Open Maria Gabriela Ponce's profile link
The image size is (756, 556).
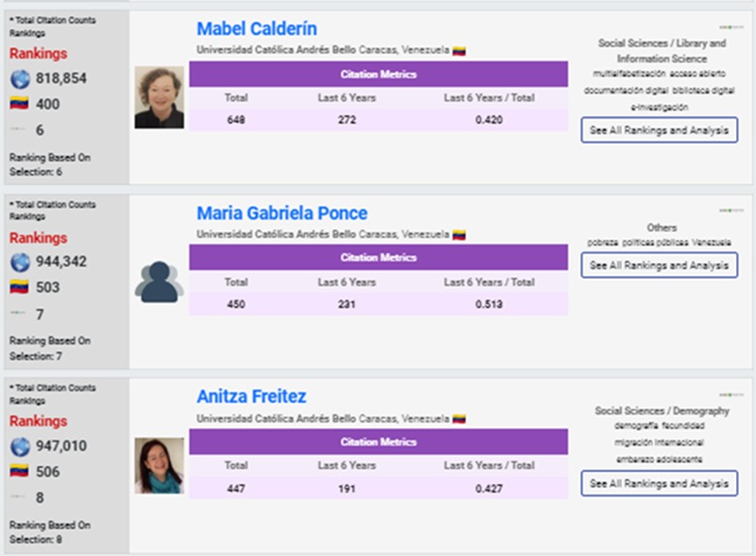click(x=282, y=213)
